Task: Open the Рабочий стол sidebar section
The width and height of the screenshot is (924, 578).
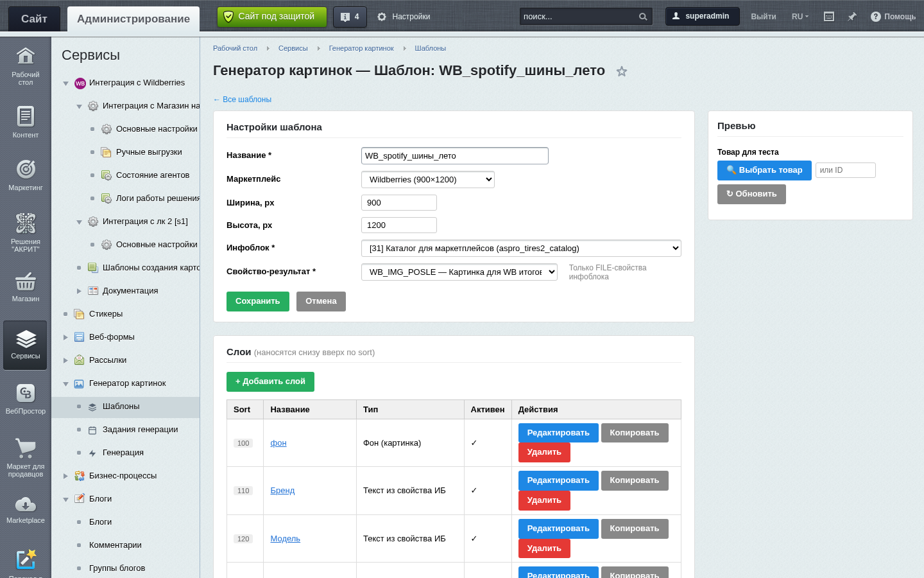Action: tap(26, 66)
